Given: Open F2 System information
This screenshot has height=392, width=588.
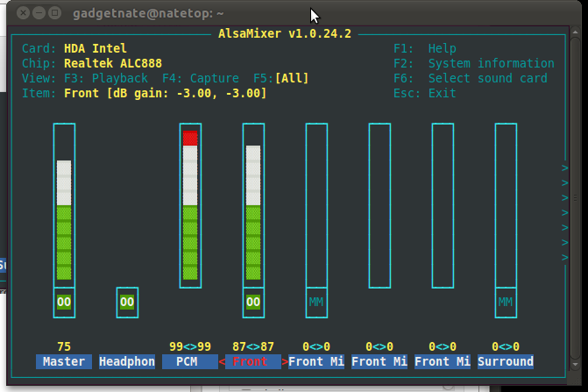Looking at the screenshot, I should coord(474,63).
